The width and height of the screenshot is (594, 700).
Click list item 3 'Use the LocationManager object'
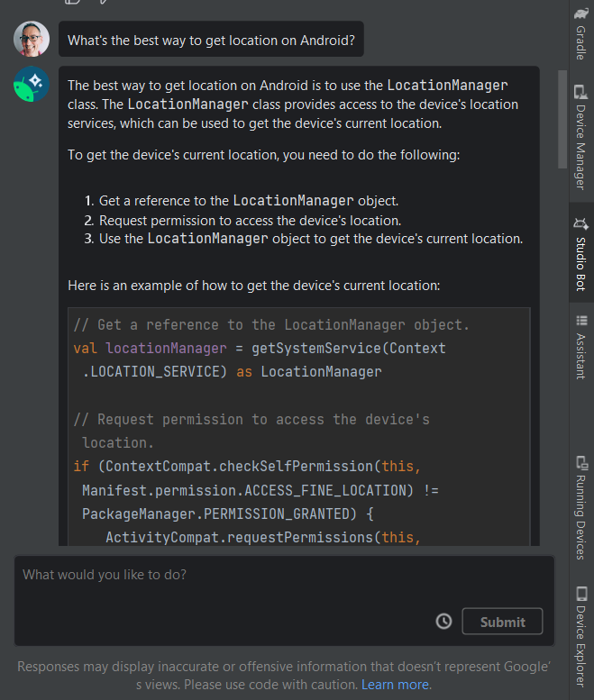pyautogui.click(x=303, y=239)
